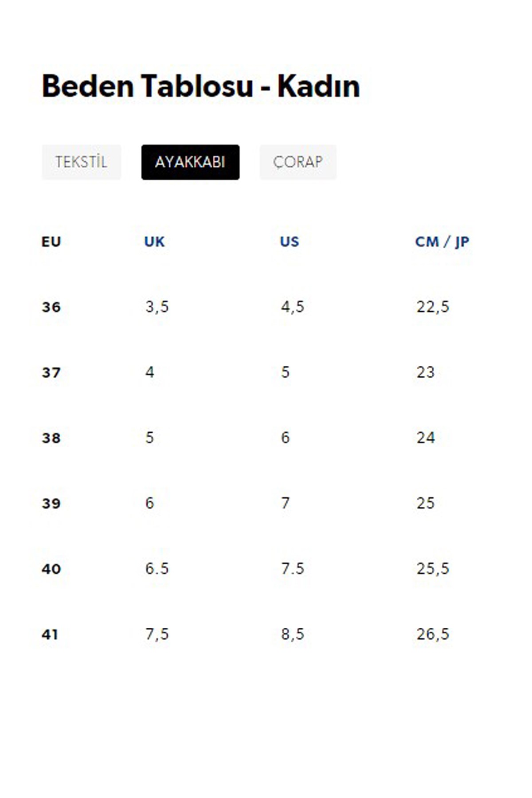Select EU size 37 row label
Viewport: 532px width, 798px height.
click(51, 372)
